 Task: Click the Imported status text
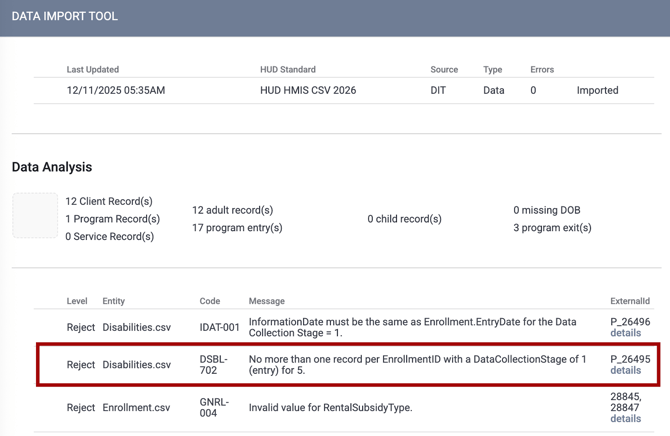pyautogui.click(x=597, y=90)
